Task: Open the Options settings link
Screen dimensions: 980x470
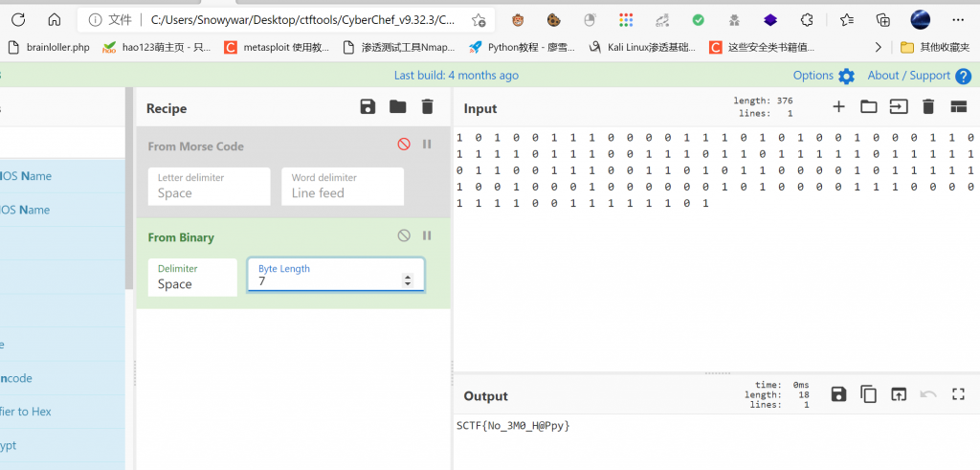Action: (x=823, y=76)
